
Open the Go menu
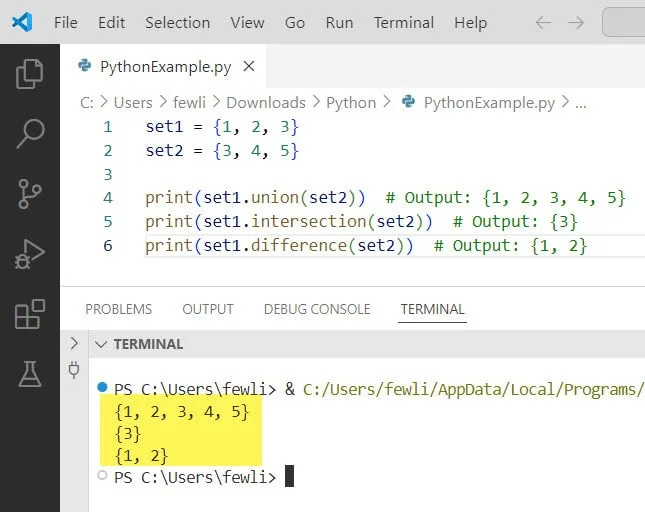(295, 23)
